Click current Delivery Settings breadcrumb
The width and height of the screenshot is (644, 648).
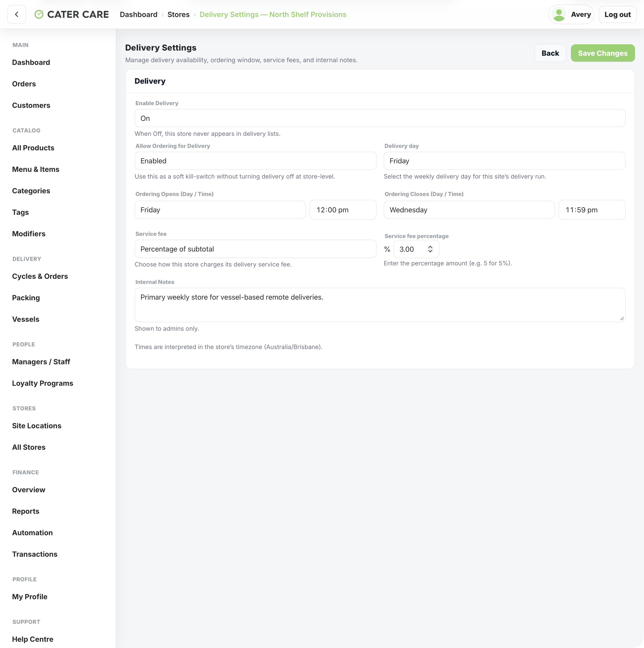pyautogui.click(x=273, y=14)
